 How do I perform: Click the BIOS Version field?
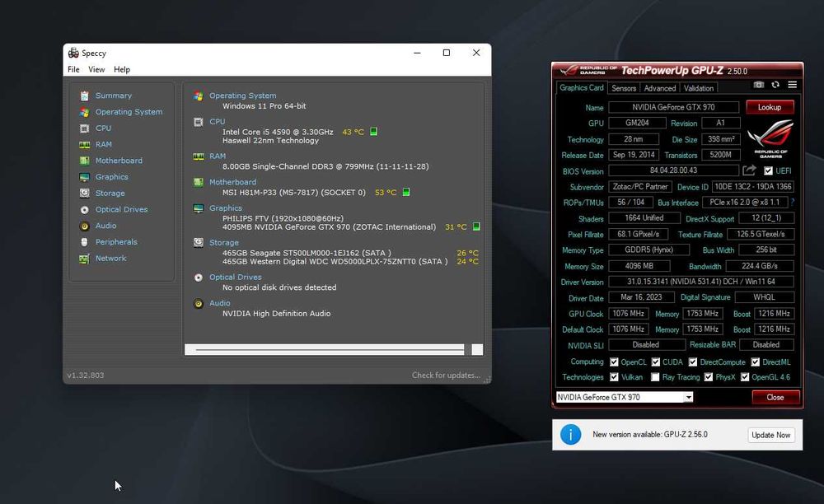[x=674, y=170]
